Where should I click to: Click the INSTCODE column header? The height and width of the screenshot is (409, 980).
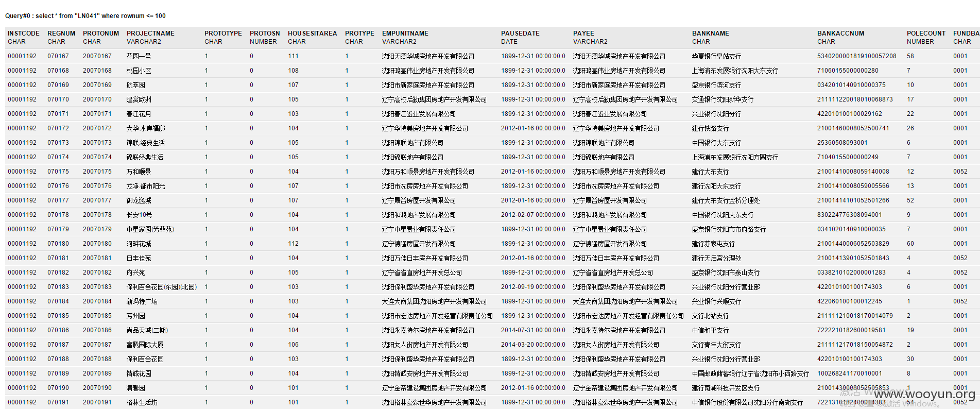[x=24, y=33]
